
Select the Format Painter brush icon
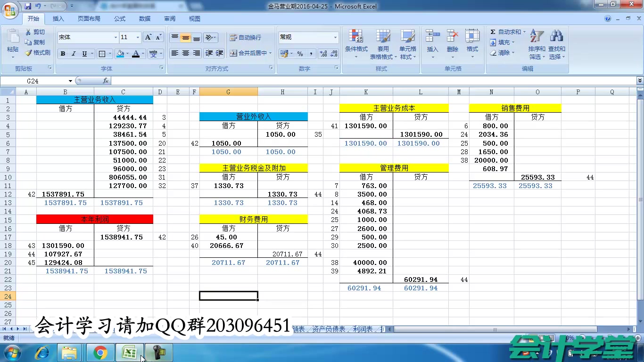tap(28, 53)
